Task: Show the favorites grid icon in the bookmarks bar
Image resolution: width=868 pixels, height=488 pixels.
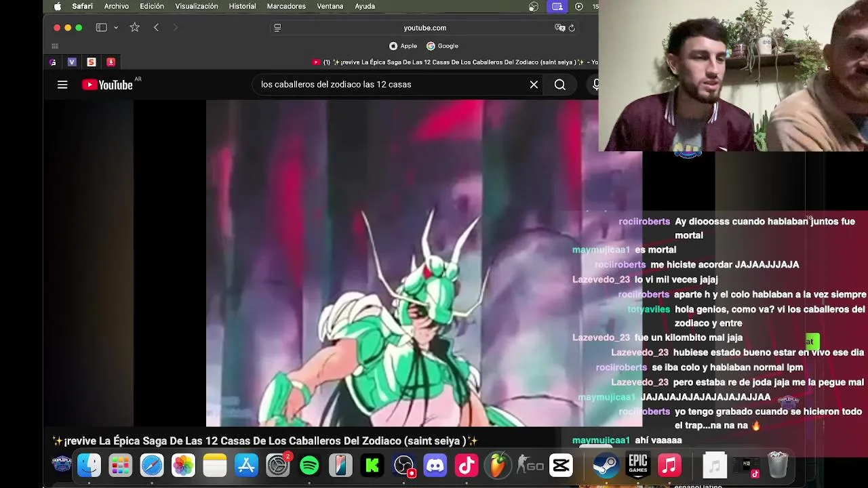Action: pos(55,46)
